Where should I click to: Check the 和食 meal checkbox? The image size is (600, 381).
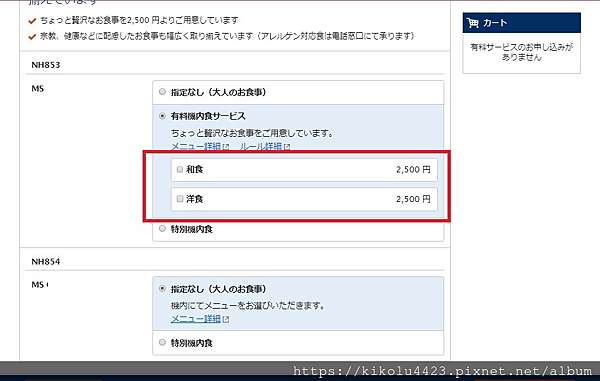click(180, 169)
